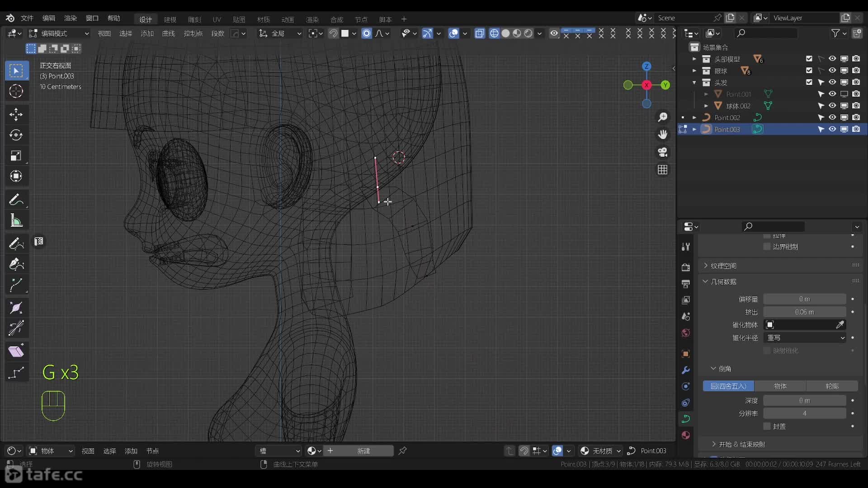
Task: Hide 球体.002 with its eye icon
Action: (x=832, y=106)
